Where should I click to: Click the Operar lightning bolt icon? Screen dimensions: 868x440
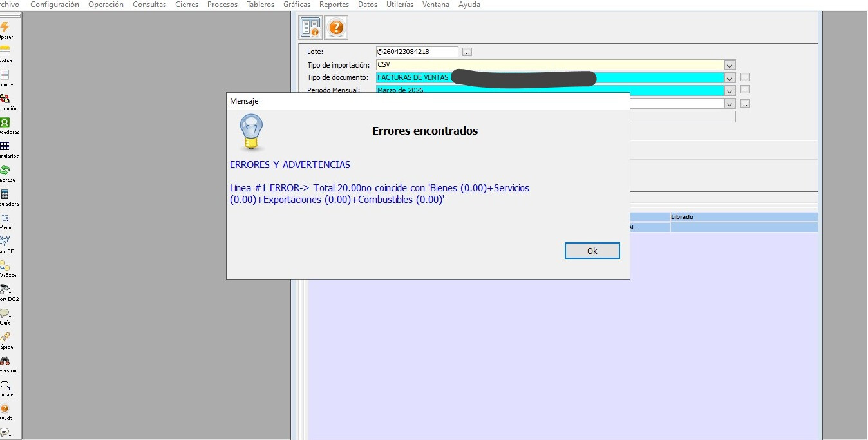pyautogui.click(x=5, y=28)
